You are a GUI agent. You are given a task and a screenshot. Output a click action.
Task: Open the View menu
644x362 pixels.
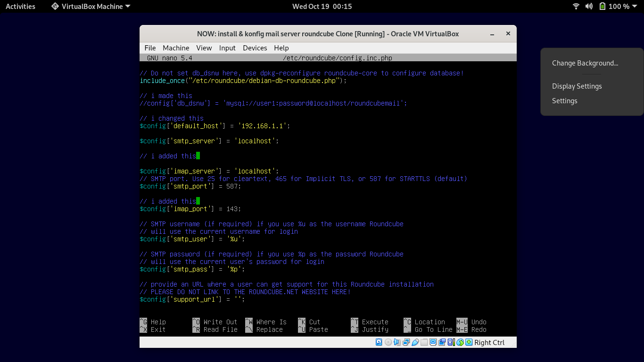tap(204, 48)
